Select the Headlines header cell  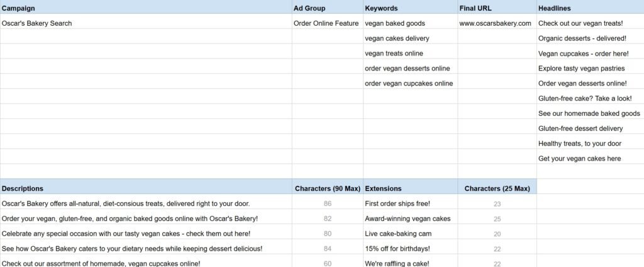point(590,8)
